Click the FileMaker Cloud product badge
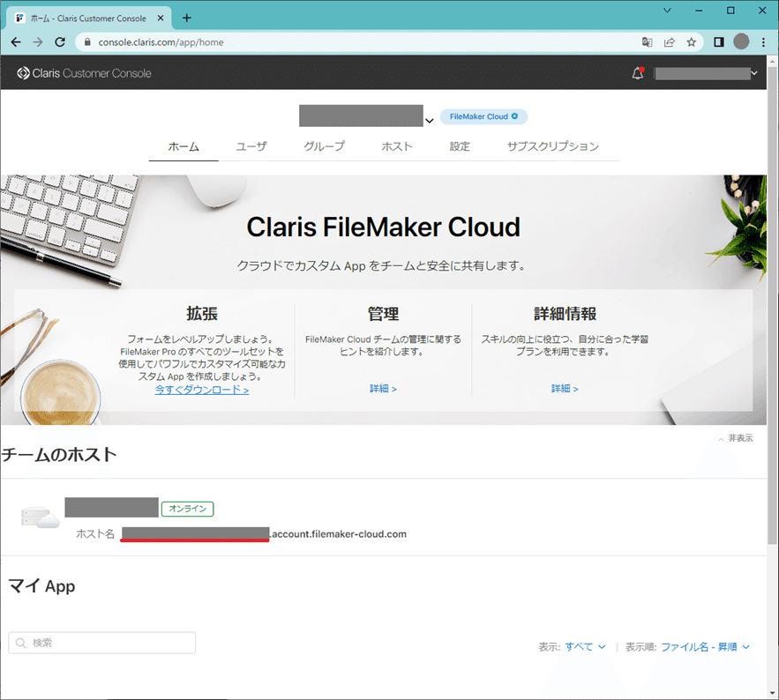The image size is (779, 700). (x=483, y=115)
